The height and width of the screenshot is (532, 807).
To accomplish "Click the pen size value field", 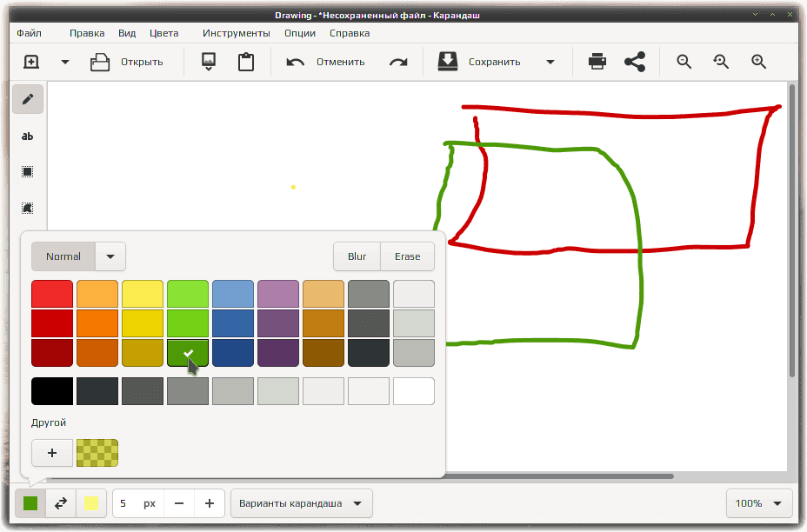I will [x=138, y=503].
